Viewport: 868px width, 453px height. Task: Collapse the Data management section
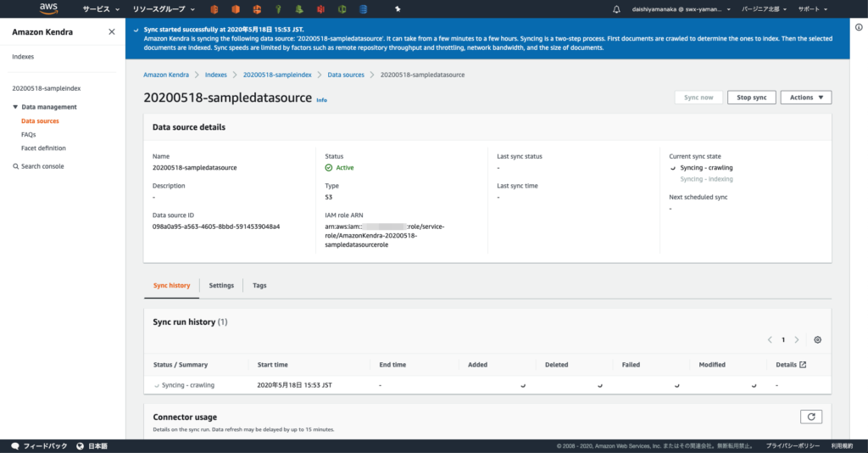click(x=15, y=107)
